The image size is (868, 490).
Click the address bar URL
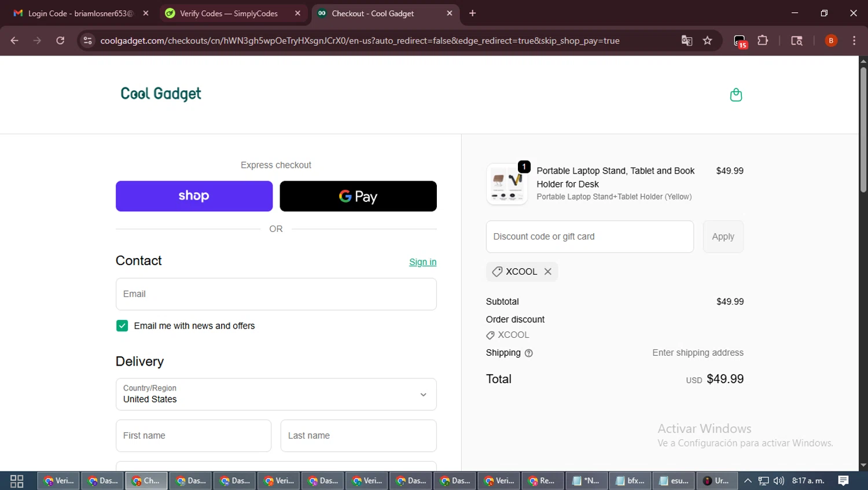(360, 40)
